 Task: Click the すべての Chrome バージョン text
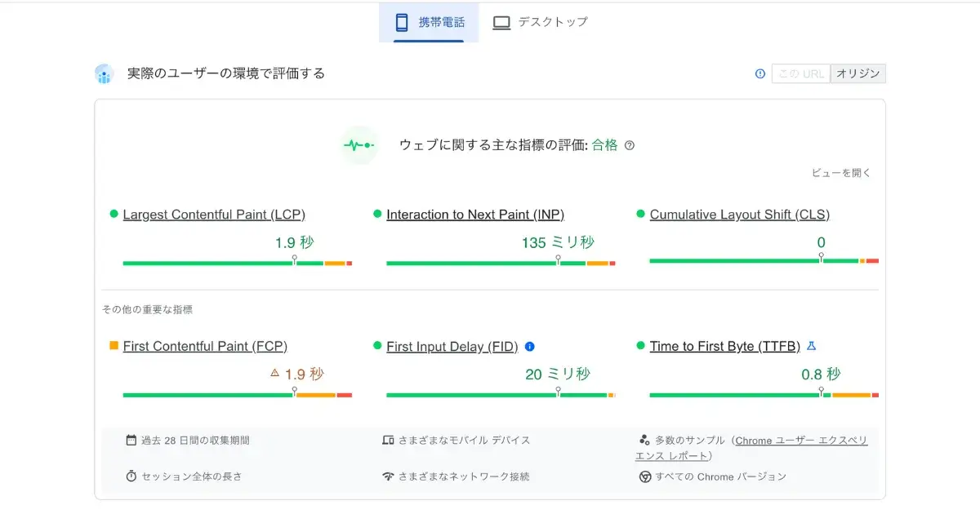721,476
